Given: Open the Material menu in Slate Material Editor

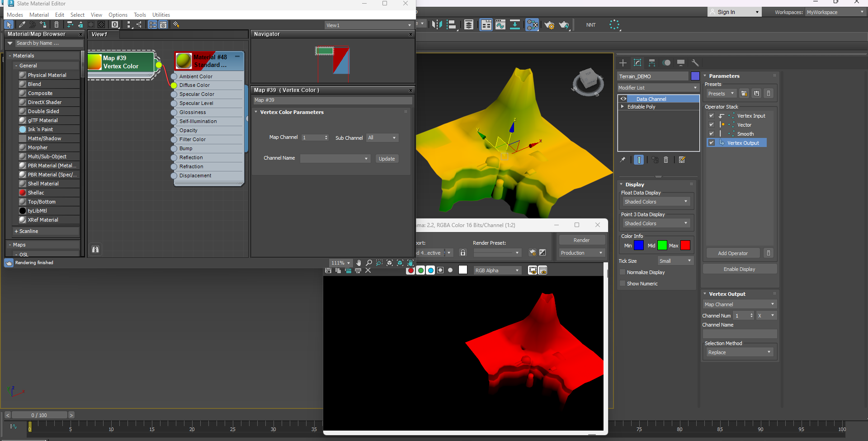Looking at the screenshot, I should pos(39,15).
